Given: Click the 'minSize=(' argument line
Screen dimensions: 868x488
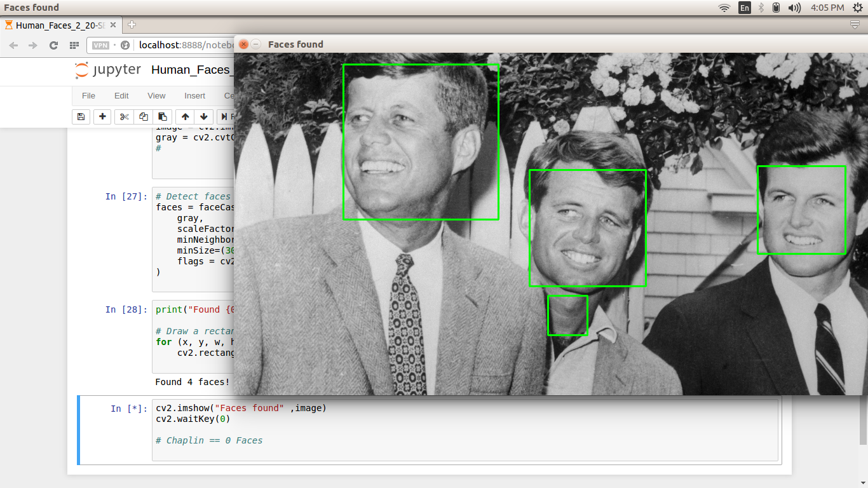Looking at the screenshot, I should [x=205, y=250].
